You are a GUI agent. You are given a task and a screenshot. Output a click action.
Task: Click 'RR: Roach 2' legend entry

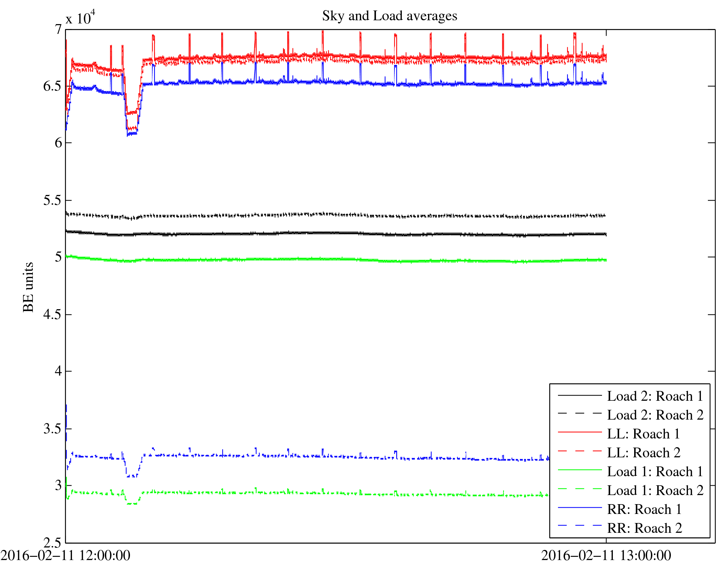point(644,528)
